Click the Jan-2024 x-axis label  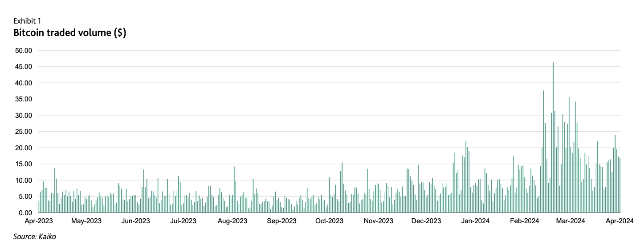tap(475, 221)
